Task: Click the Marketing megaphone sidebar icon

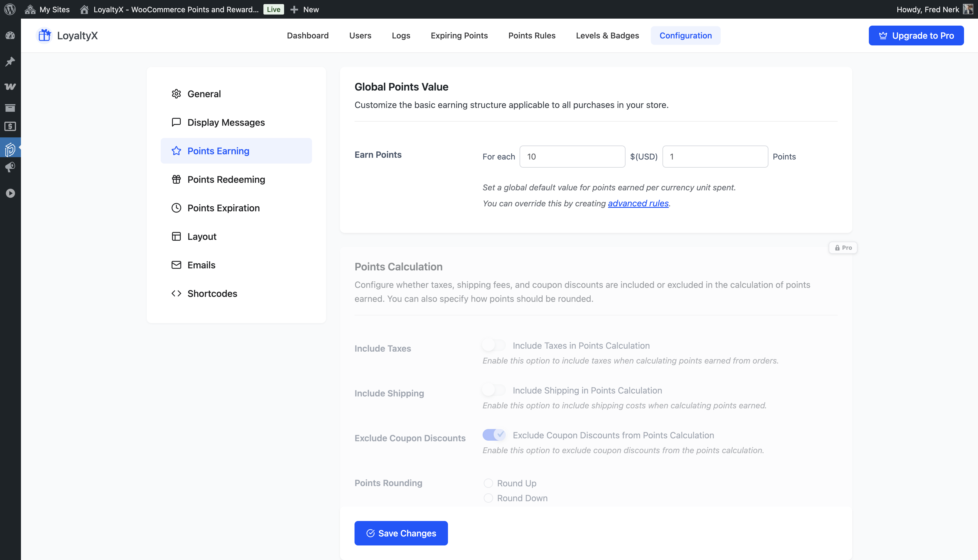Action: click(x=10, y=167)
